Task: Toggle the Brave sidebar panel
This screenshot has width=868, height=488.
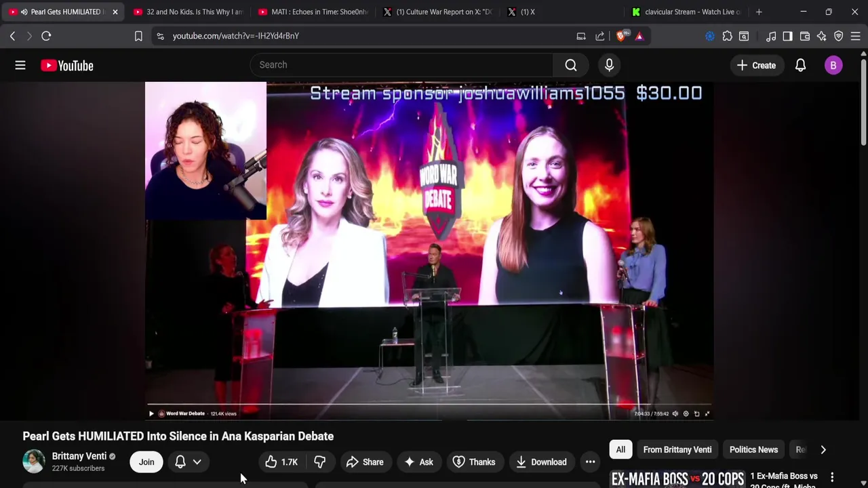Action: pyautogui.click(x=788, y=36)
